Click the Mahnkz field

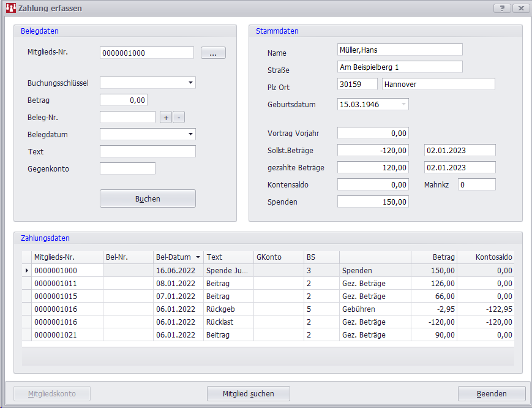476,184
